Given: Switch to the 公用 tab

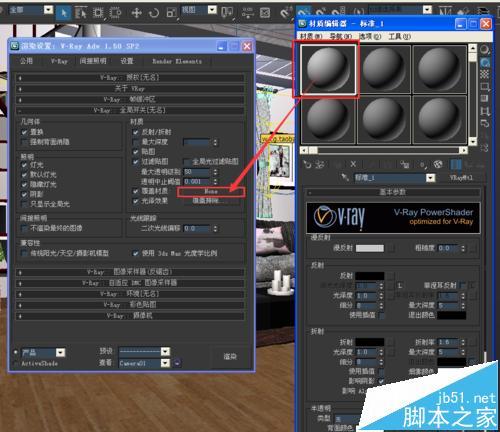Looking at the screenshot, I should pyautogui.click(x=26, y=61).
